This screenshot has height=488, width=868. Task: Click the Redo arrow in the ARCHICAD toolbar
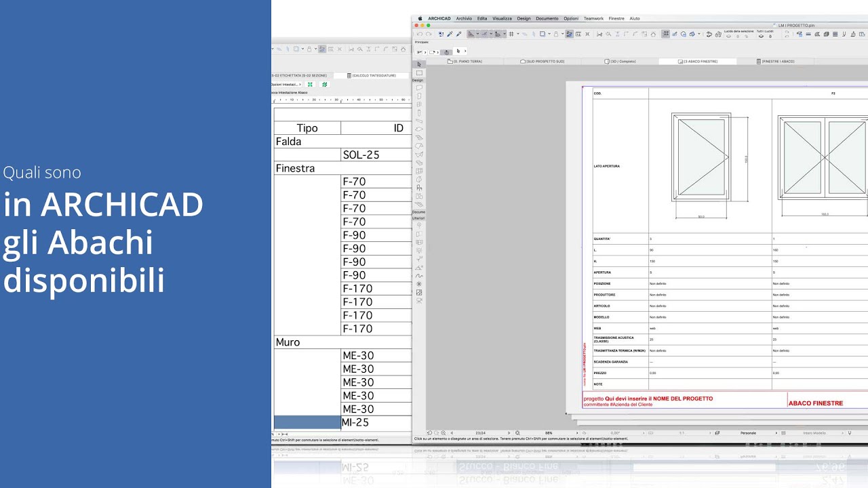429,34
